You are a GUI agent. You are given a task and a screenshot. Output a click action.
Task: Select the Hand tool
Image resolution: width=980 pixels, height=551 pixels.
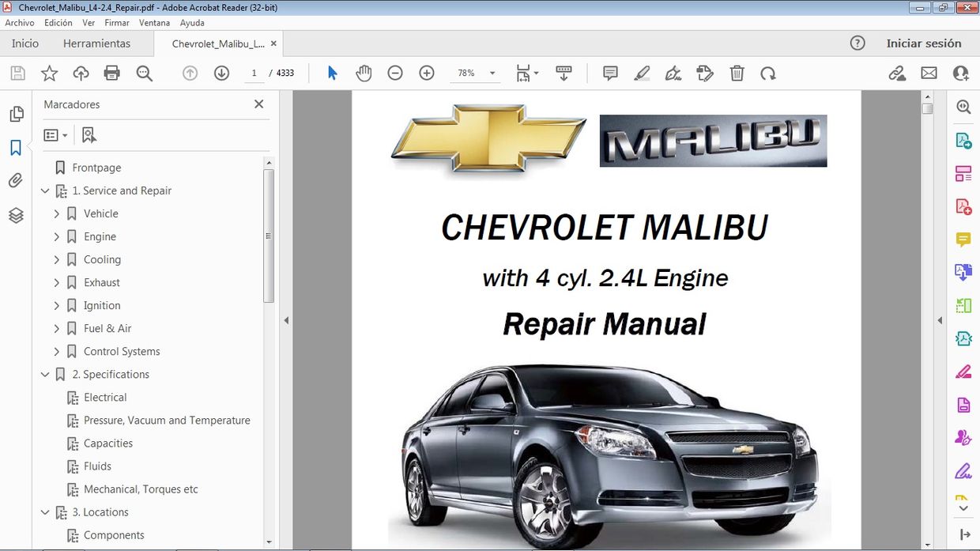[364, 73]
